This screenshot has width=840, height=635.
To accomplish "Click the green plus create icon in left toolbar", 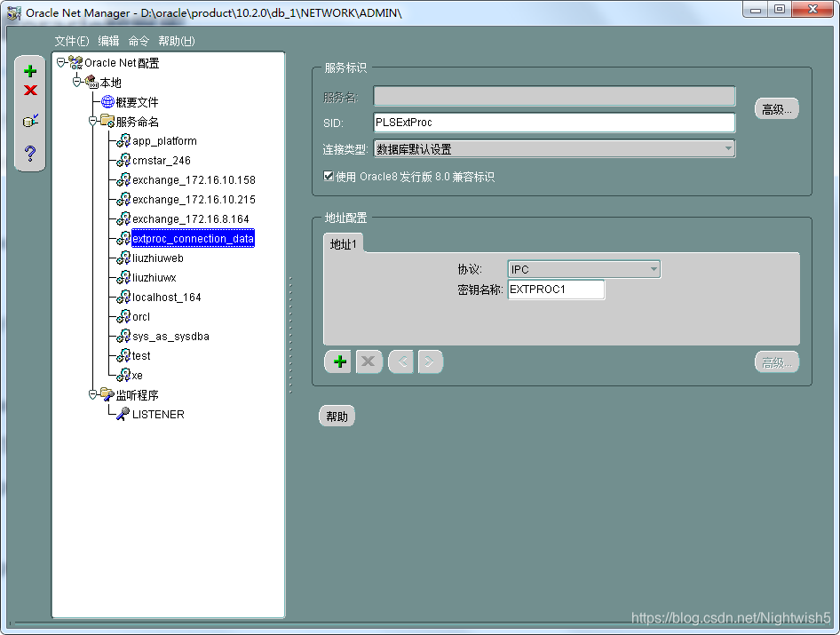I will pos(30,71).
